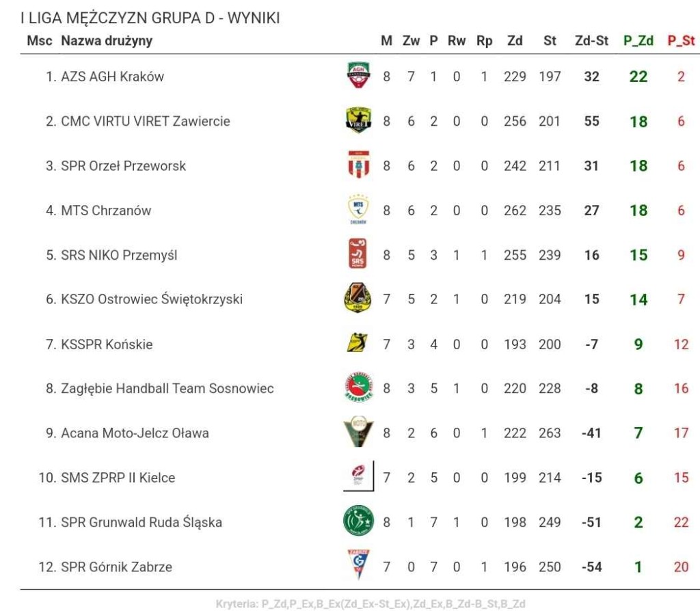The image size is (700, 611).
Task: Click the SPR Górnik Zabrze crest
Action: coord(358,565)
